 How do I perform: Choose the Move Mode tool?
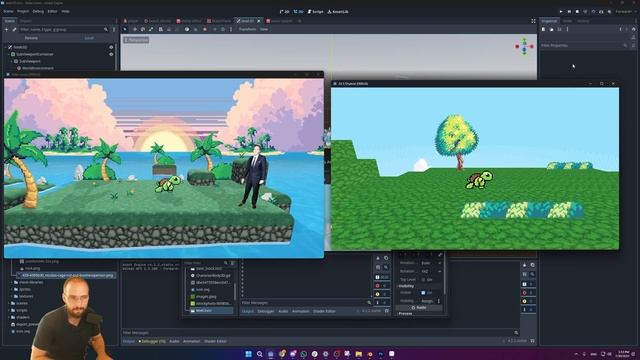(135, 29)
